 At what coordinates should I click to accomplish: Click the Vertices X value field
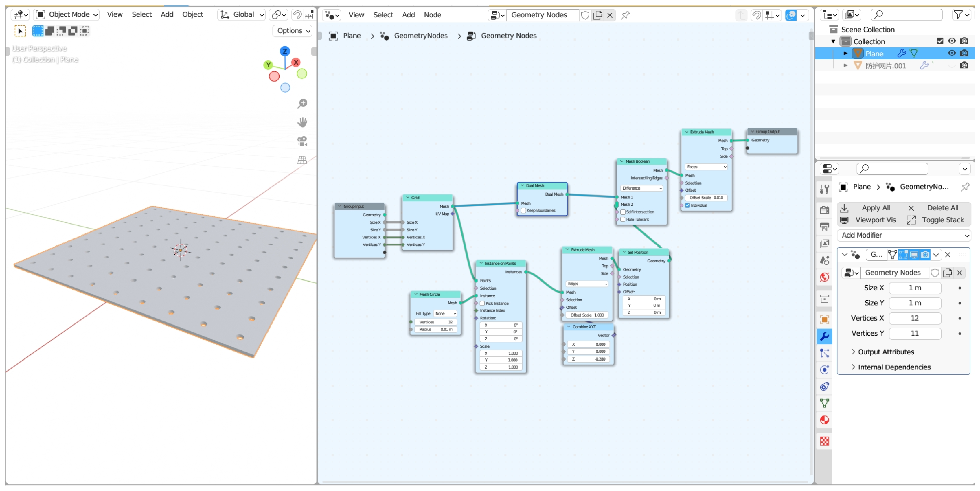tap(915, 318)
